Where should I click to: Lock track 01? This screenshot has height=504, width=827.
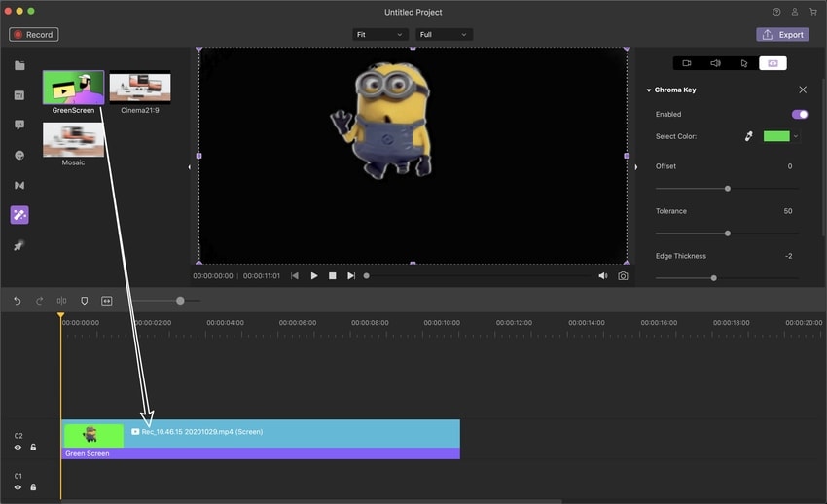pyautogui.click(x=33, y=487)
